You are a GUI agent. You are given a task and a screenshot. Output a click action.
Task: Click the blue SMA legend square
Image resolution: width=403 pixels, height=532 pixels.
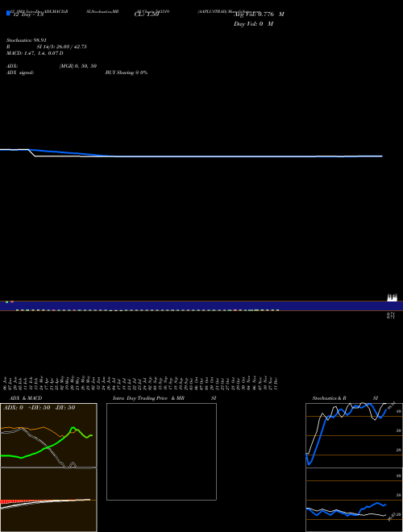click(x=8, y=13)
